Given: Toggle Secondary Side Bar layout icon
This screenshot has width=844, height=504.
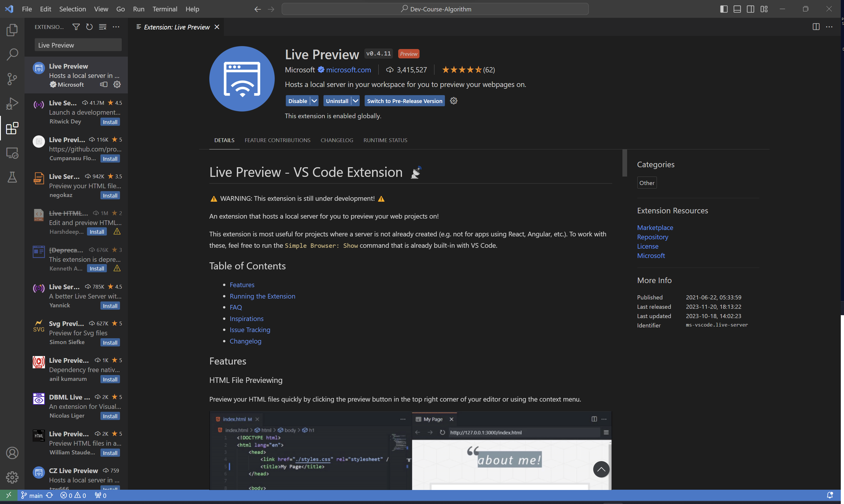Looking at the screenshot, I should [751, 9].
